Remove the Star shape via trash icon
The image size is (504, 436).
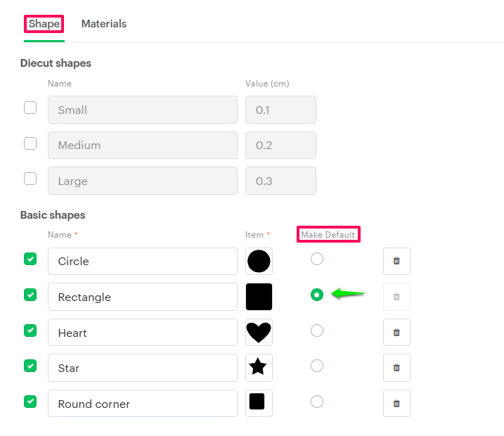[396, 367]
